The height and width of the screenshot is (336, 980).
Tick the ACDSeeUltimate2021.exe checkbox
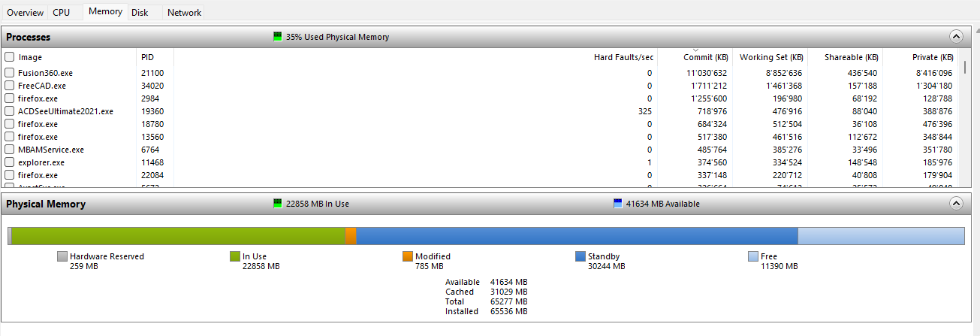pos(10,111)
